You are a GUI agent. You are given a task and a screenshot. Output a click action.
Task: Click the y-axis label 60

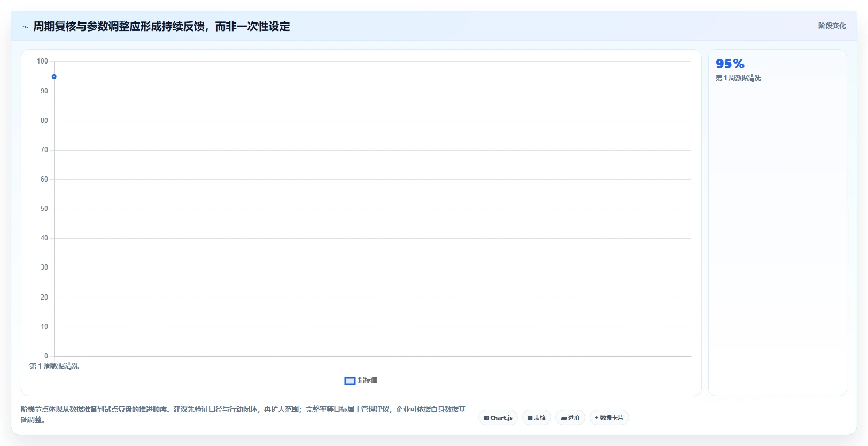[44, 179]
